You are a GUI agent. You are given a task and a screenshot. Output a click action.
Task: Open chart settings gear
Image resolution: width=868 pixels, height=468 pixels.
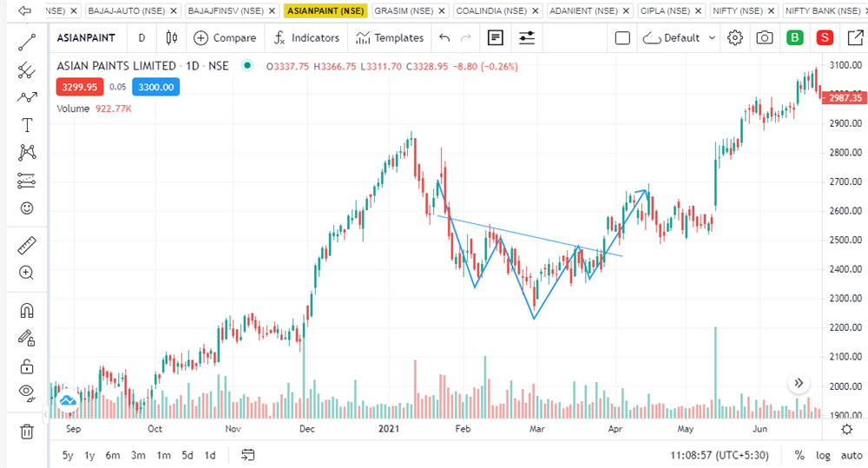(x=735, y=37)
